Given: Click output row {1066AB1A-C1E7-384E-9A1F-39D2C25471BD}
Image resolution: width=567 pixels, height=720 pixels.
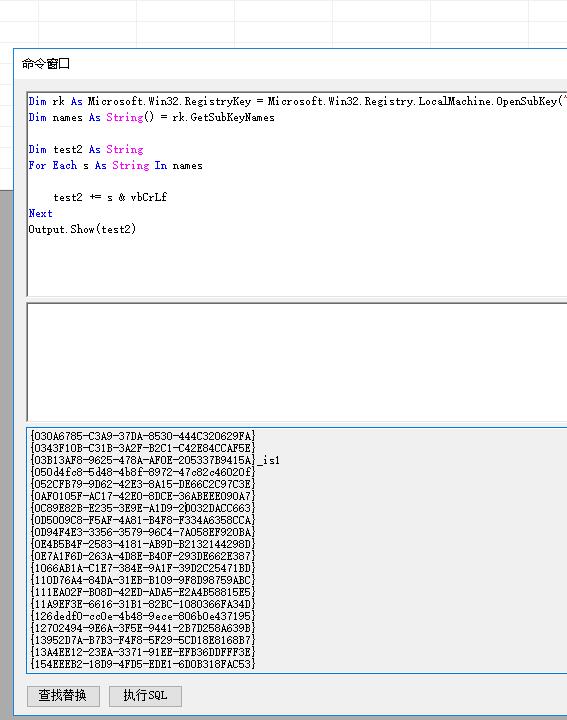Looking at the screenshot, I should click(x=143, y=568).
